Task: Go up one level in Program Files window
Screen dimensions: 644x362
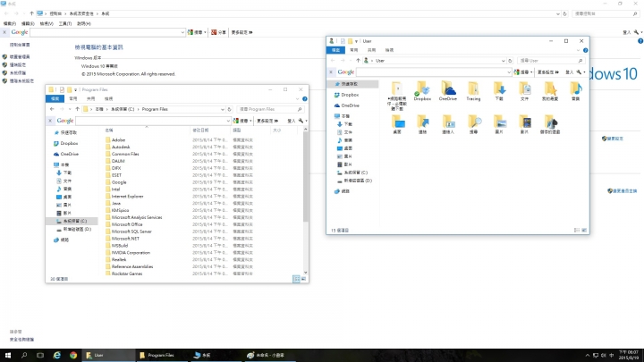Action: click(77, 109)
